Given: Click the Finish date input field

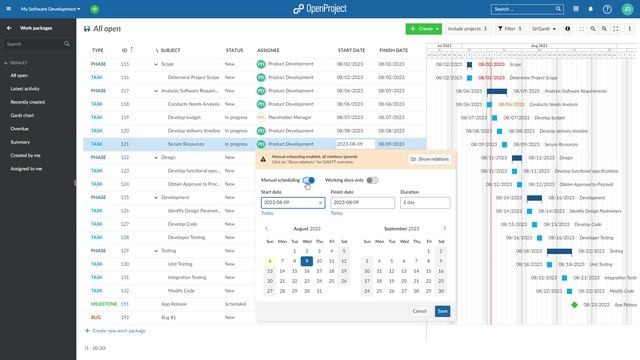Looking at the screenshot, I should pyautogui.click(x=362, y=203).
